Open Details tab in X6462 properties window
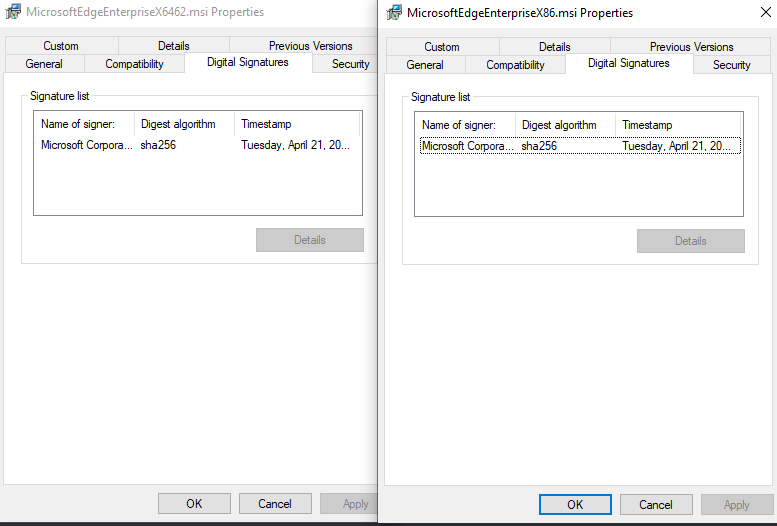Screen dimensions: 777x526 coord(173,46)
